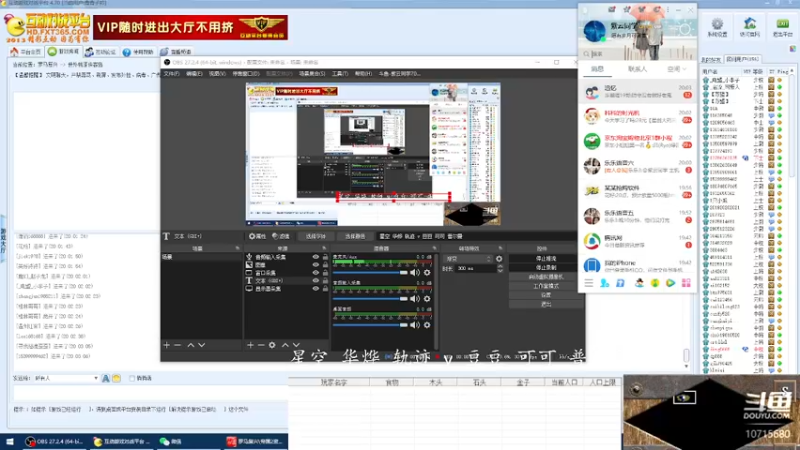
Task: Click Studio Mode button in OBS
Action: click(x=546, y=286)
